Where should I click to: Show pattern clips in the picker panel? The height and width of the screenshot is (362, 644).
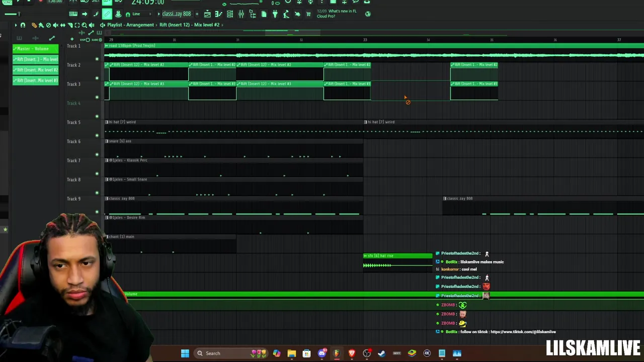coord(19,38)
